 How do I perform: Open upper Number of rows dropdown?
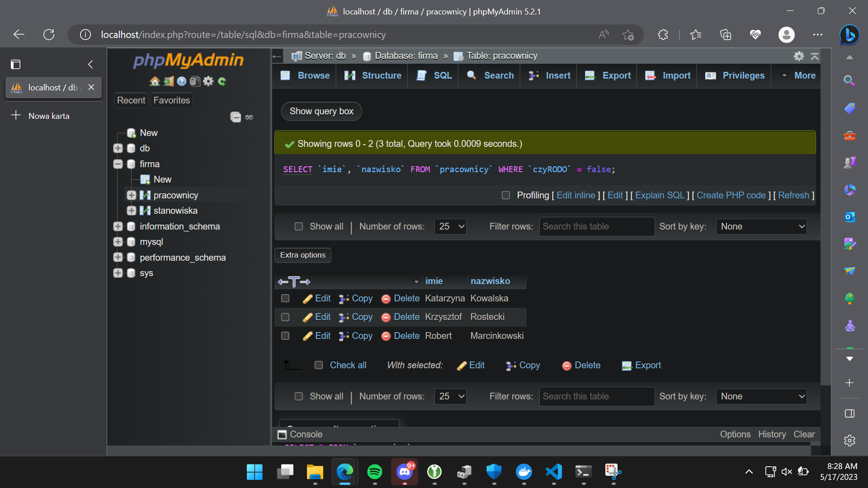click(450, 227)
